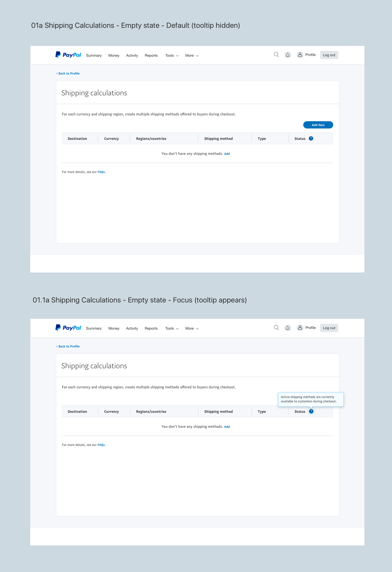Expand the More dropdown in the 01.1a focus frame

click(x=192, y=329)
